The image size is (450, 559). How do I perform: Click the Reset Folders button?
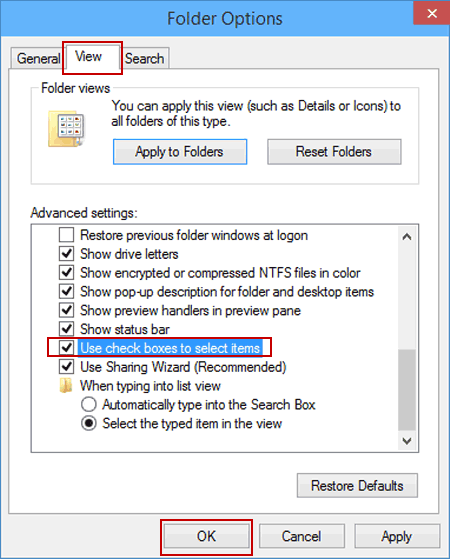point(334,152)
